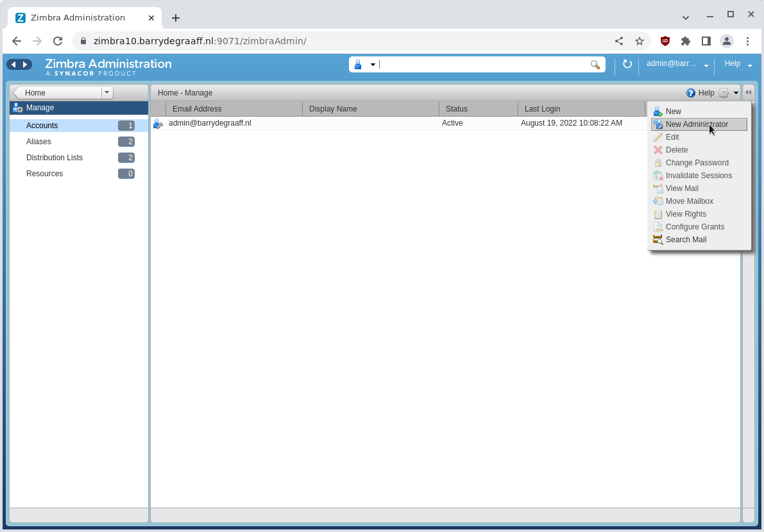
Task: Click the account search type icon
Action: pos(358,65)
